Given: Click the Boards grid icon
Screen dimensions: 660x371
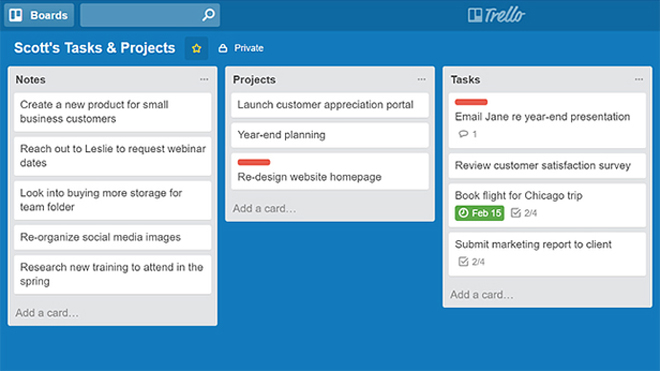Looking at the screenshot, I should coord(16,15).
